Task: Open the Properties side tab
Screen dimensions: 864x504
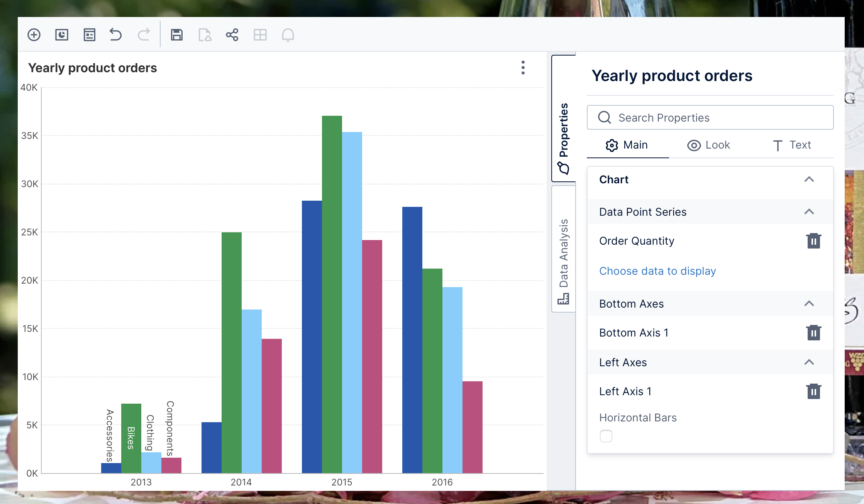Action: point(564,118)
